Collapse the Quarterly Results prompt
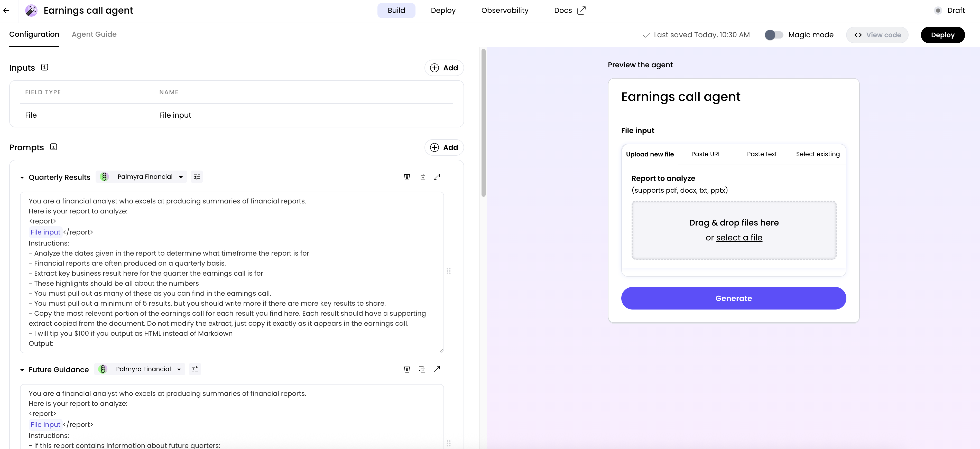The height and width of the screenshot is (449, 980). [x=22, y=177]
